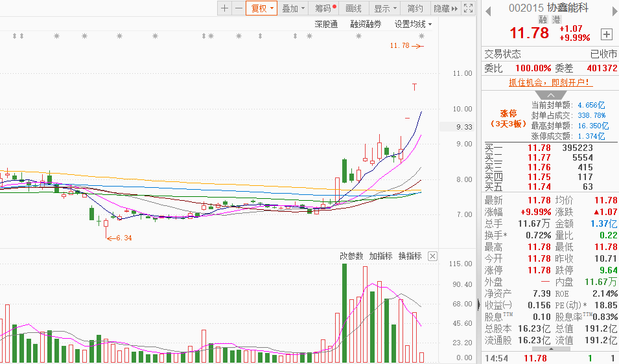Go to previous stock with left arrow
619x364 pixels.
point(488,12)
